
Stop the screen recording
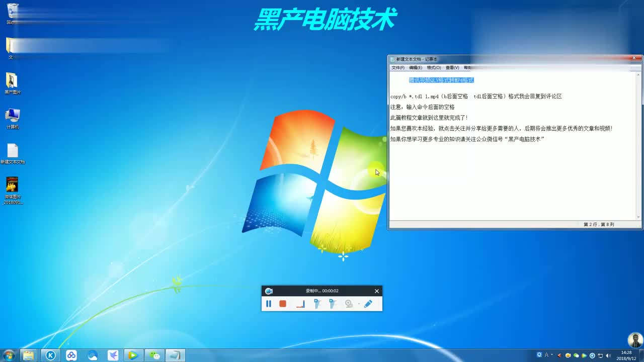[282, 304]
